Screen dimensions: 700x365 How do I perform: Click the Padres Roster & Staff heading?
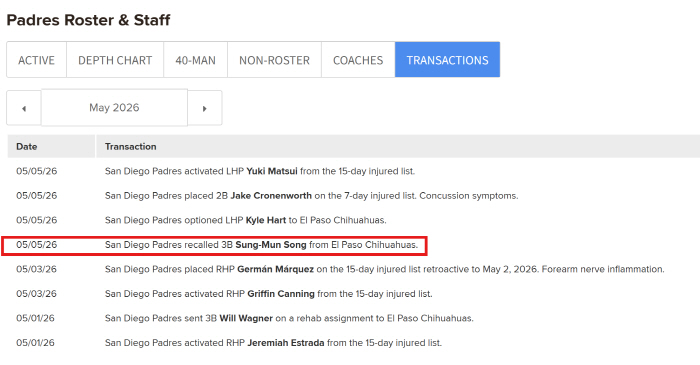coord(88,20)
